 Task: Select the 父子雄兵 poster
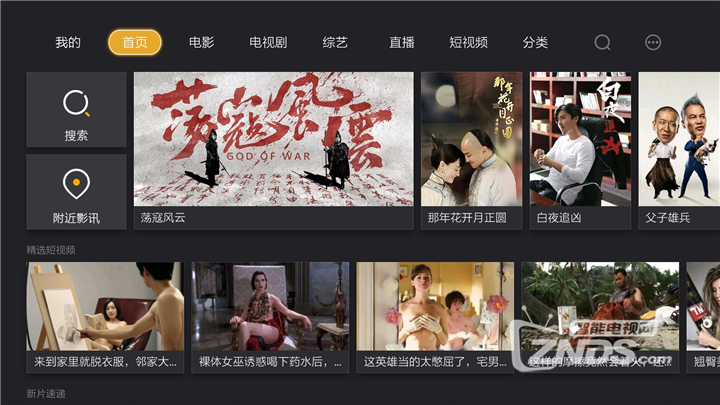coord(679,151)
